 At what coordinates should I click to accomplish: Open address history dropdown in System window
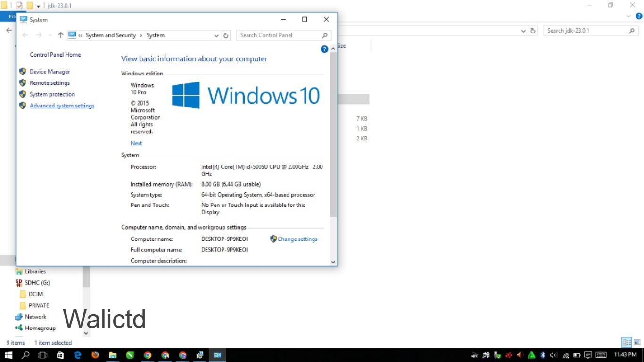click(x=216, y=35)
